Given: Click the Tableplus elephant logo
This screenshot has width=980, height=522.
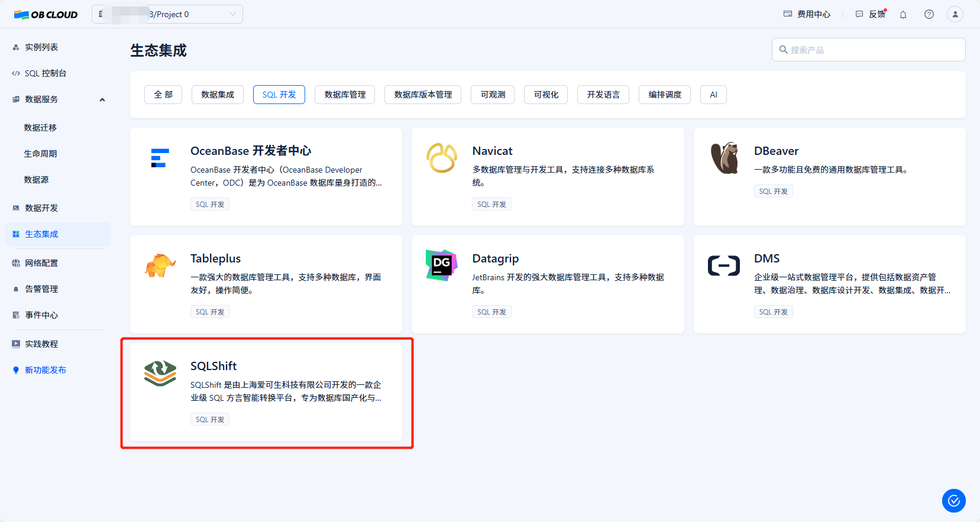Looking at the screenshot, I should coord(160,265).
